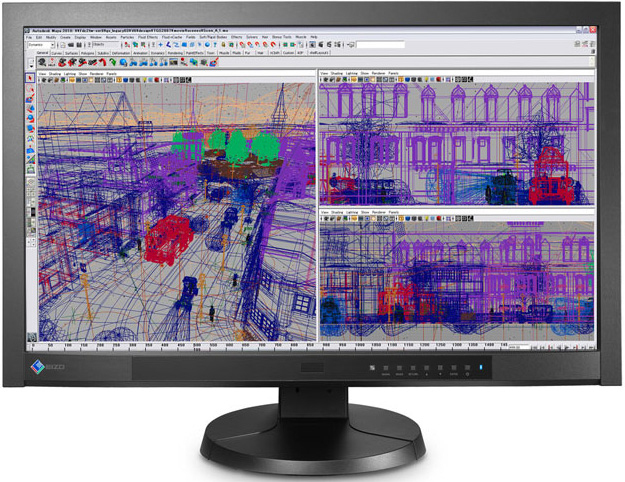Open the Bonus Tools menu

point(282,37)
